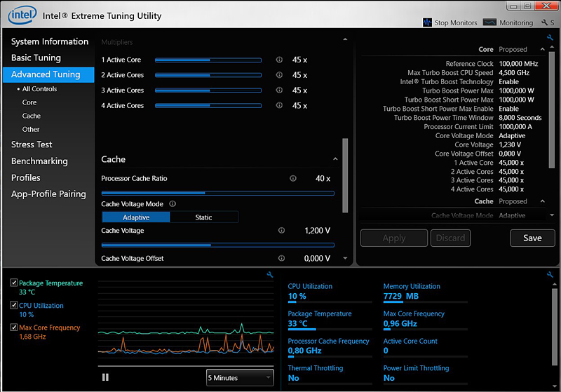561x392 pixels.
Task: Collapse the Cache section
Action: (x=335, y=159)
